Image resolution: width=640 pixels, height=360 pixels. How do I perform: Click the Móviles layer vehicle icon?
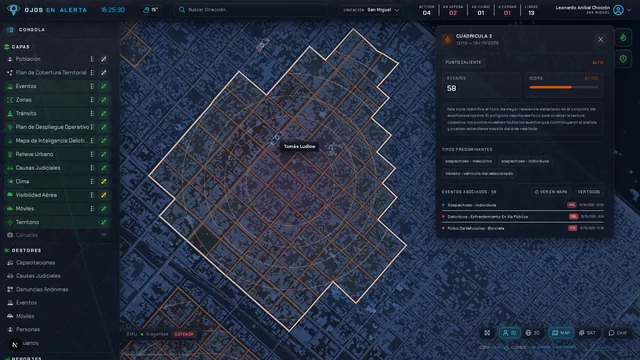(10, 209)
